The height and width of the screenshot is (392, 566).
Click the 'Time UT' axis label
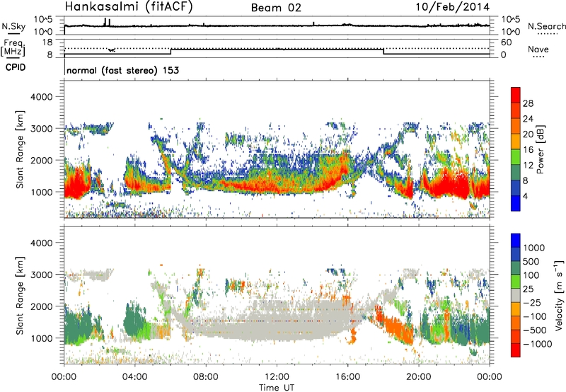point(277,388)
